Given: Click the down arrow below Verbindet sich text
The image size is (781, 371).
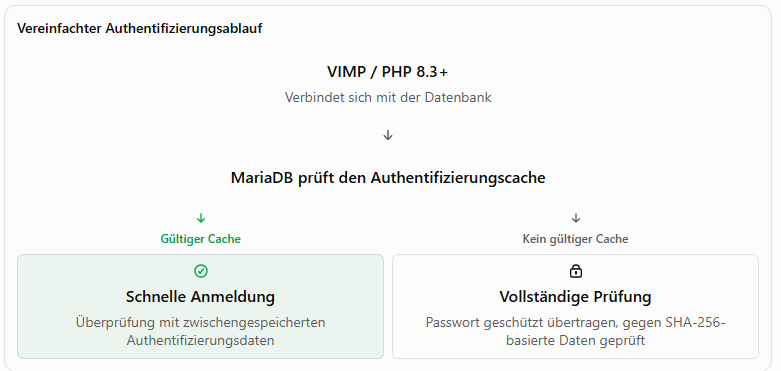Looking at the screenshot, I should pos(388,135).
